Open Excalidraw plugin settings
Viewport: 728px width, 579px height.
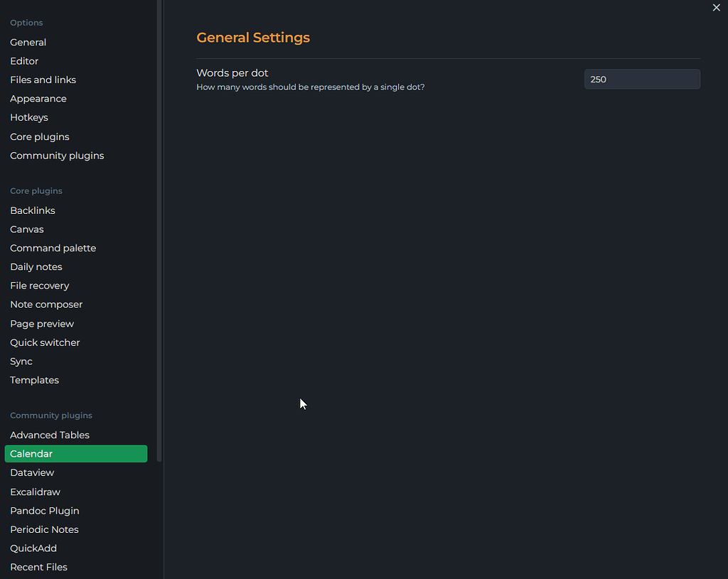[35, 492]
